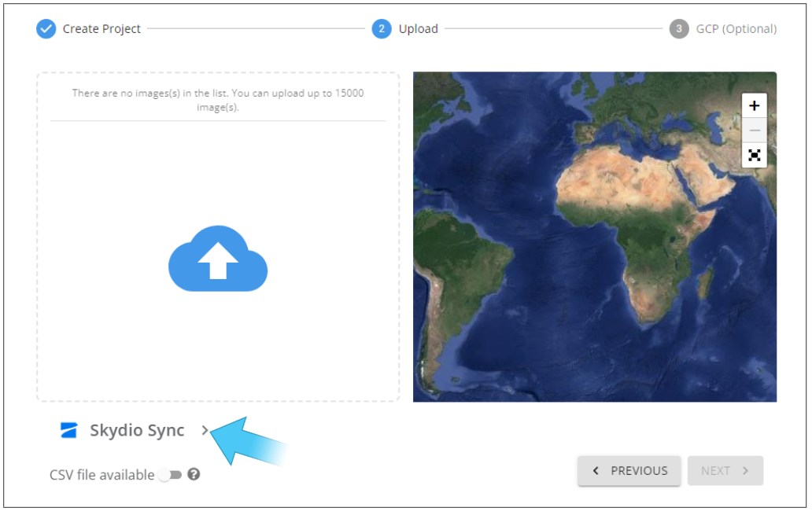Toggle the CSV file available switch

coord(171,475)
